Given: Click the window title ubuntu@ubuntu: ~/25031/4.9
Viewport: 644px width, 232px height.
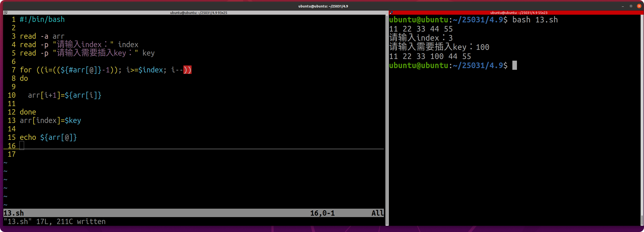Looking at the screenshot, I should click(x=323, y=6).
